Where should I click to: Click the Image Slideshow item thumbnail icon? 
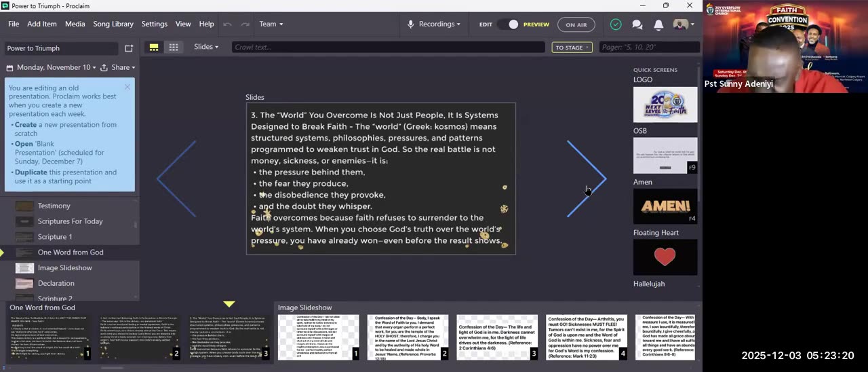(x=24, y=268)
